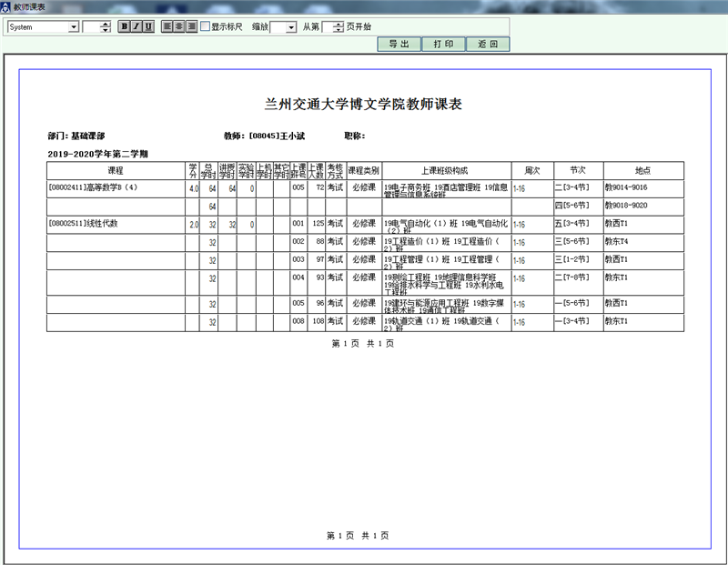This screenshot has width=728, height=565.
Task: Click the starting page number stepper
Action: click(x=339, y=27)
